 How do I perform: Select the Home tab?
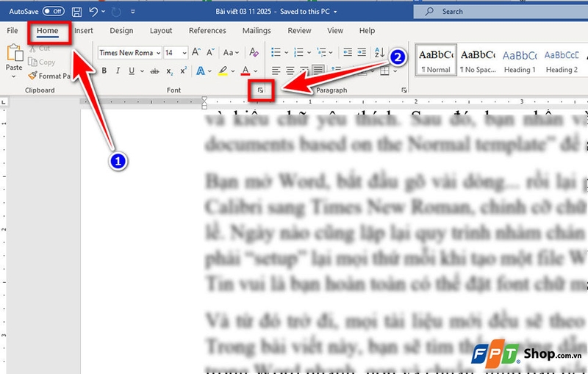pos(47,31)
